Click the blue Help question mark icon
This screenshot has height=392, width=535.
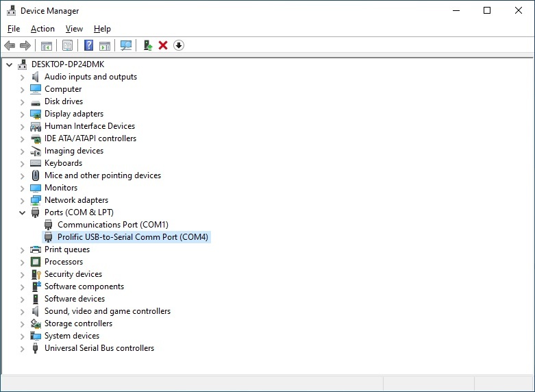point(88,45)
